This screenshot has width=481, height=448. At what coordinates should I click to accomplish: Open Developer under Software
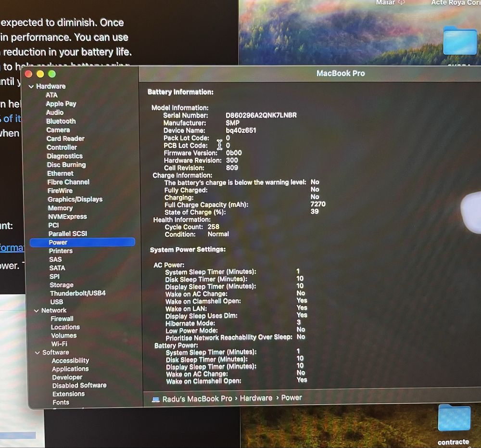(x=67, y=377)
